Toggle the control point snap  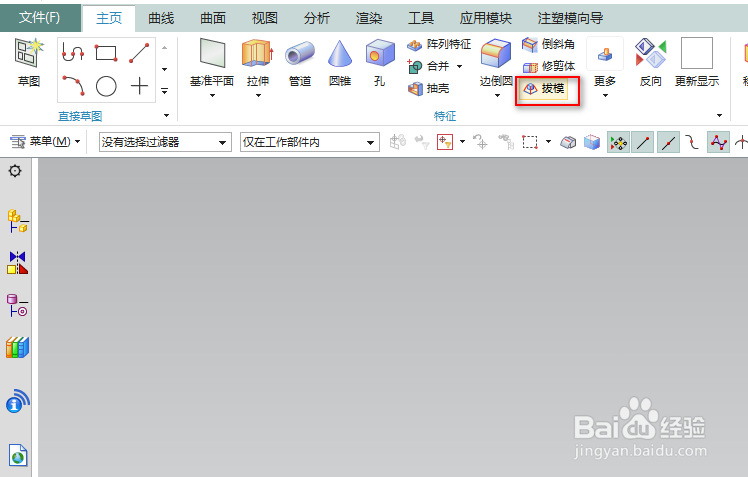point(692,142)
